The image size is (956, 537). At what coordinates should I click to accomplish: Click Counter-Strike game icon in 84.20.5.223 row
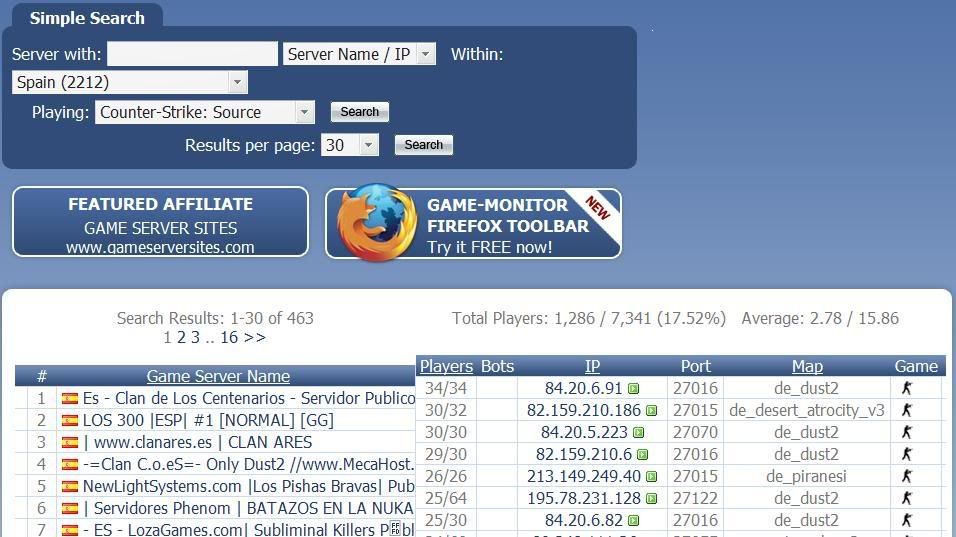click(907, 432)
